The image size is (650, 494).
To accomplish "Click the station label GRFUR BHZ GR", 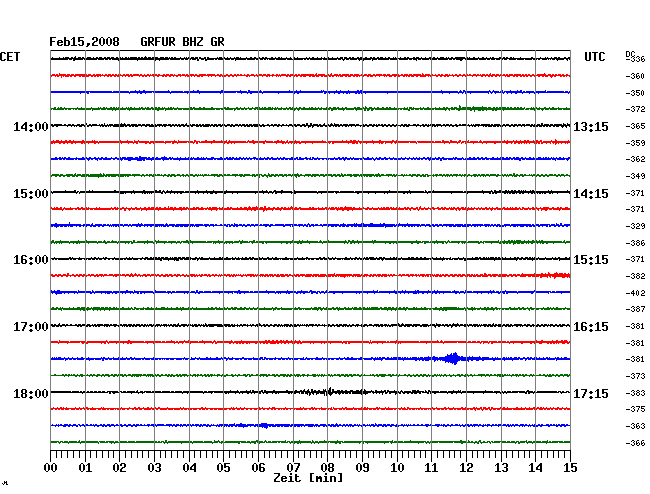I will 182,42.
